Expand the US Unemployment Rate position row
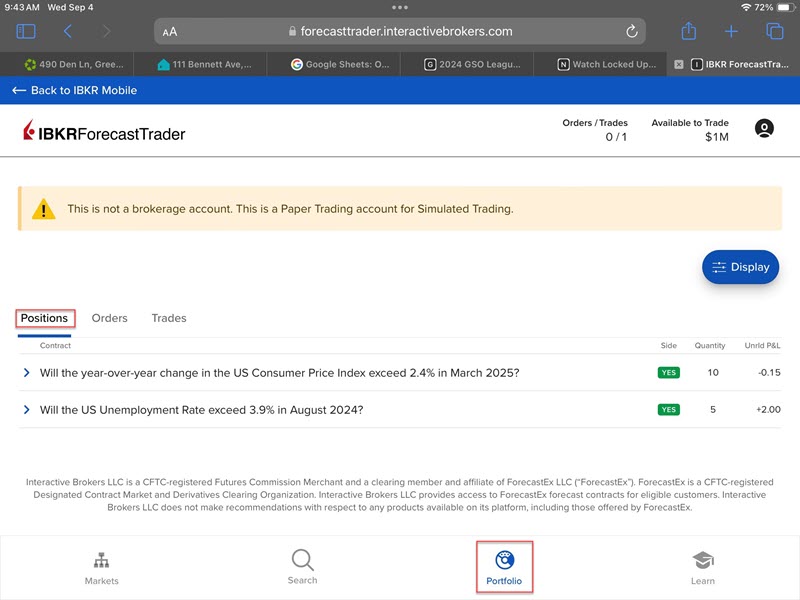Viewport: 800px width, 600px height. click(27, 410)
